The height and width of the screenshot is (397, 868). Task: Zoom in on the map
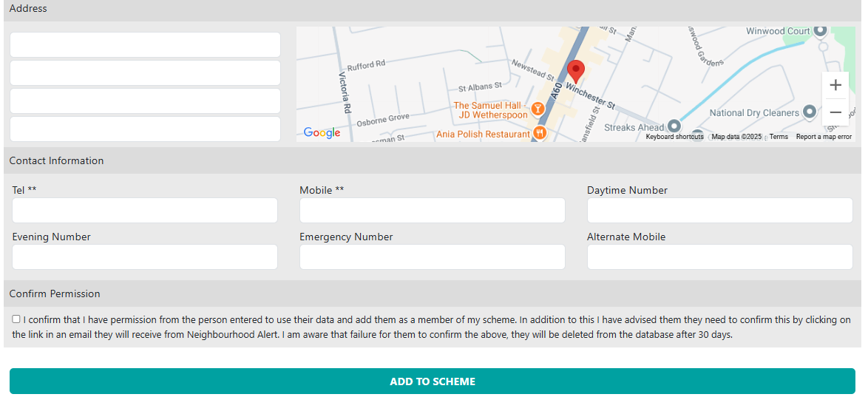click(835, 85)
